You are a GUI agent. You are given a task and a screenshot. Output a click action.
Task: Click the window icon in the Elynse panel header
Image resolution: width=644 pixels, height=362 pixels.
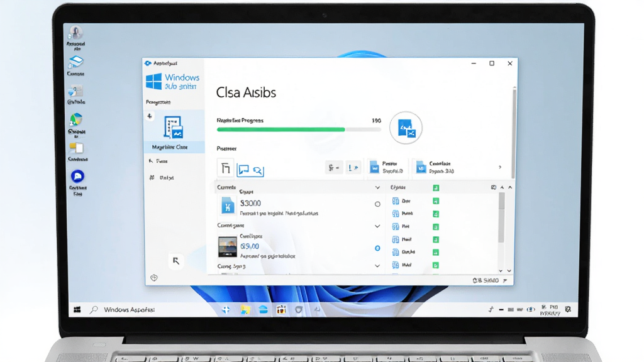(x=493, y=187)
